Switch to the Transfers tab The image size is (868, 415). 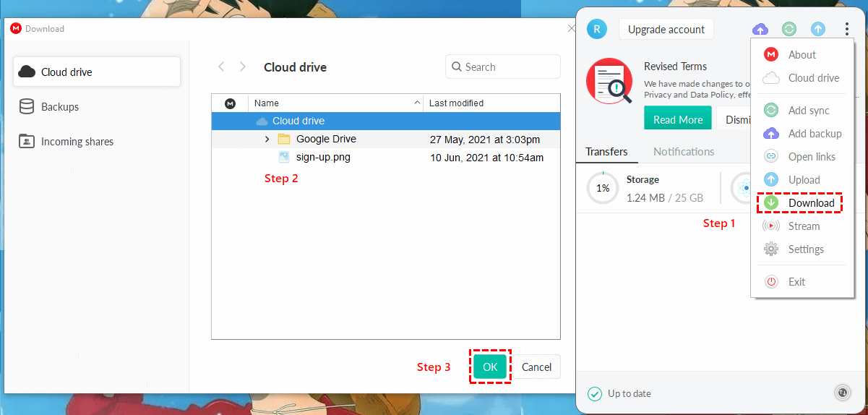606,151
